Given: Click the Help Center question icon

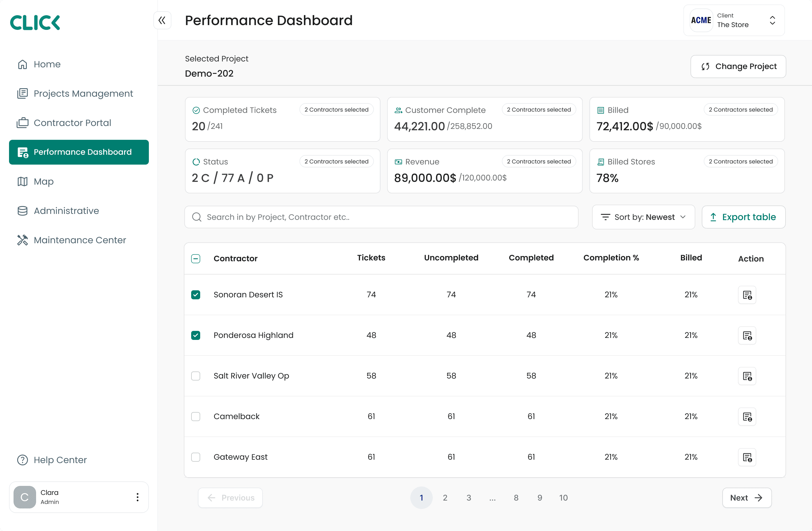Looking at the screenshot, I should tap(23, 460).
